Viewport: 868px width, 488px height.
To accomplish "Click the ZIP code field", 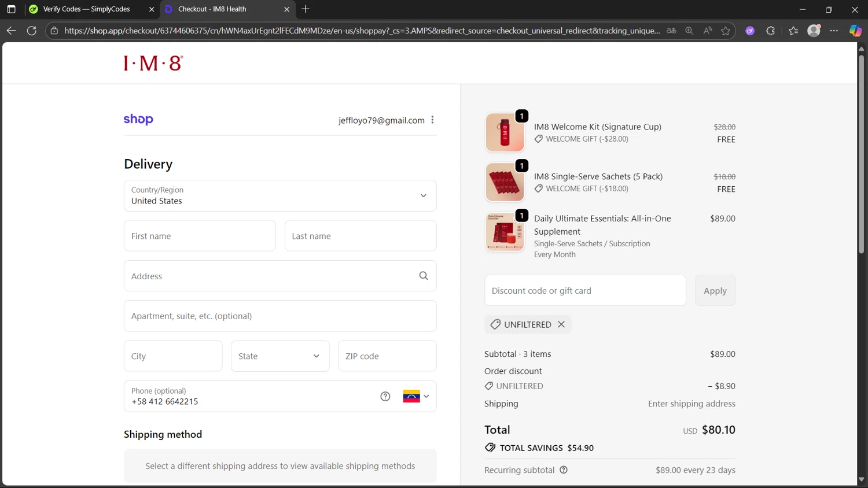I will 387,356.
